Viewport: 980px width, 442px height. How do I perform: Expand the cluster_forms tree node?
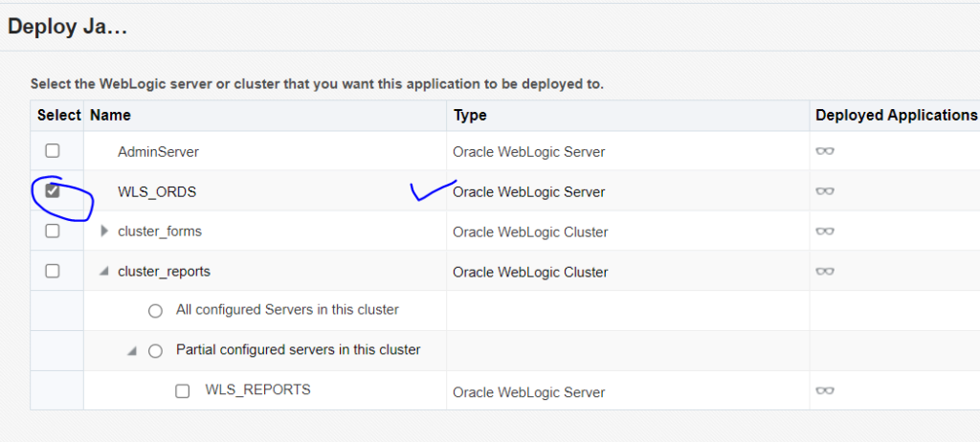pyautogui.click(x=104, y=232)
